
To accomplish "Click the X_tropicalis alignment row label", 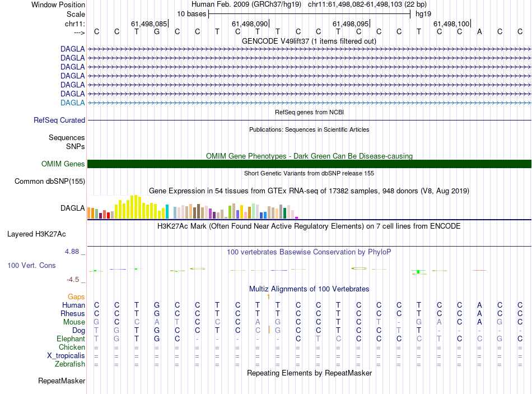I will pyautogui.click(x=66, y=356).
